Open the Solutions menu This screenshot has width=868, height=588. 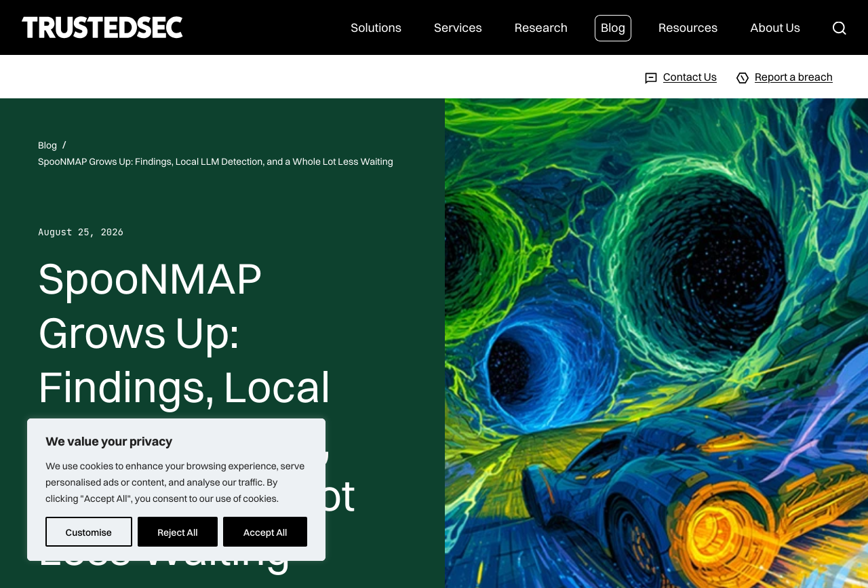(376, 28)
